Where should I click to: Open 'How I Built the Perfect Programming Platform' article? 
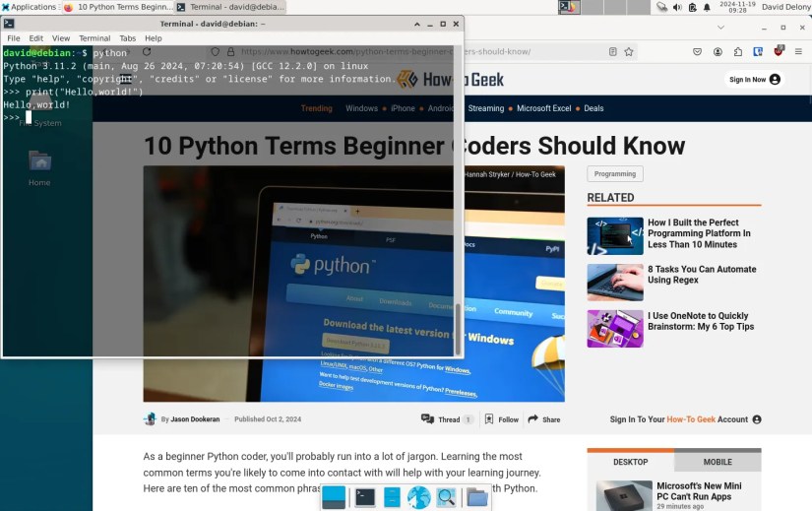(699, 233)
